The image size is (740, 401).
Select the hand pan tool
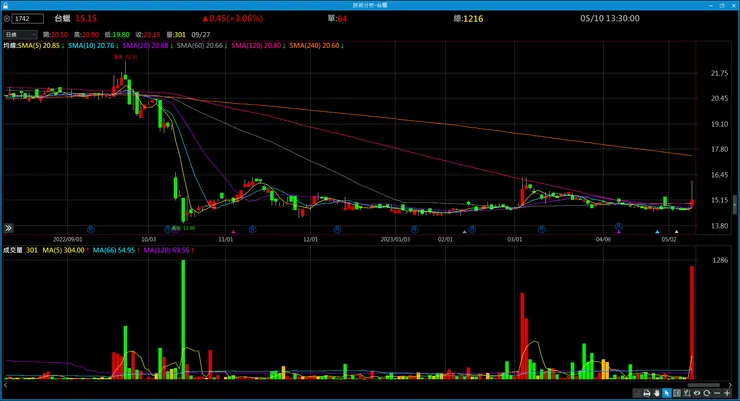point(657,393)
